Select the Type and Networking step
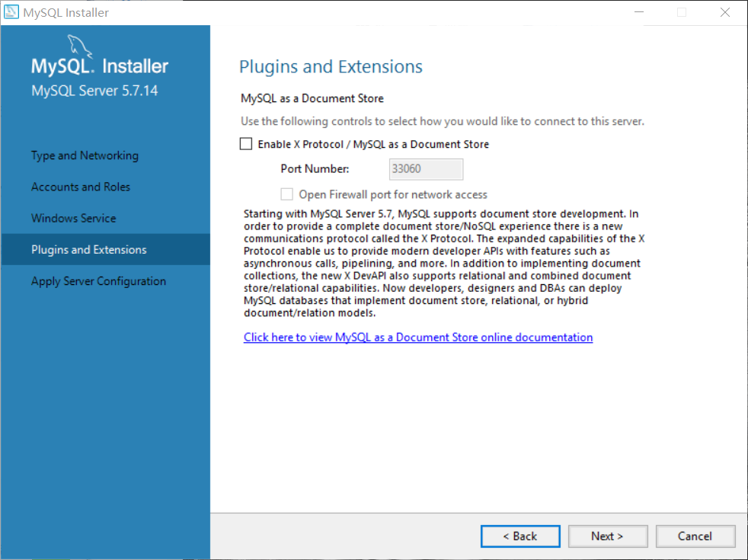The width and height of the screenshot is (748, 560). pyautogui.click(x=85, y=155)
